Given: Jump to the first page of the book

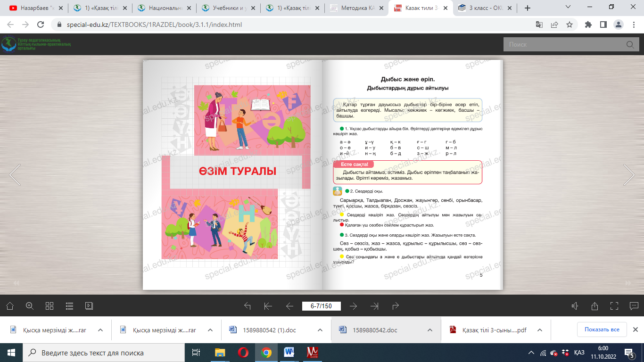Looking at the screenshot, I should (268, 306).
